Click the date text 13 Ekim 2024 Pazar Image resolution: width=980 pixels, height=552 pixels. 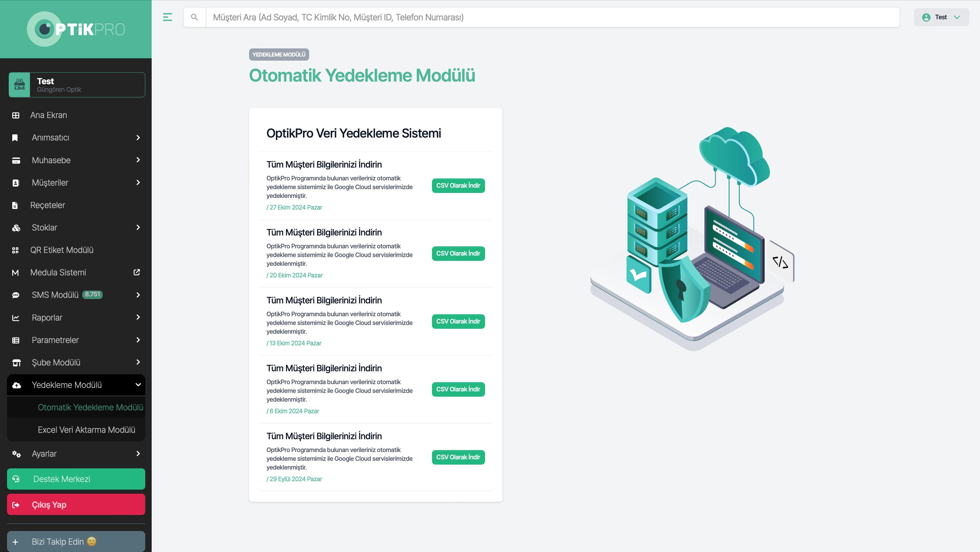(295, 343)
